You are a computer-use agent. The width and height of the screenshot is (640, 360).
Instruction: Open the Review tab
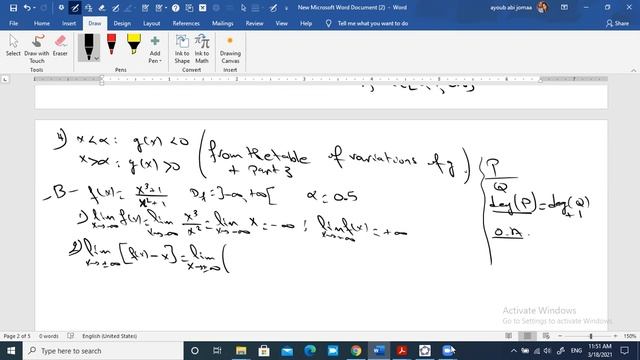point(254,24)
